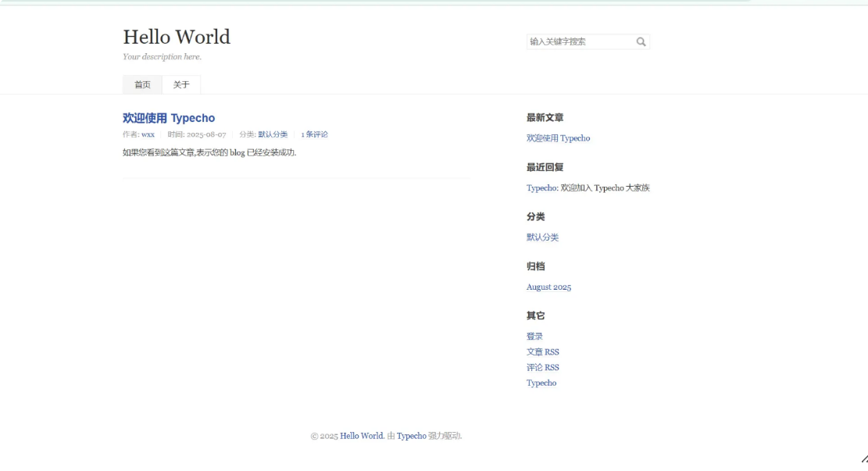
Task: Open the 评论 RSS feed
Action: 543,367
